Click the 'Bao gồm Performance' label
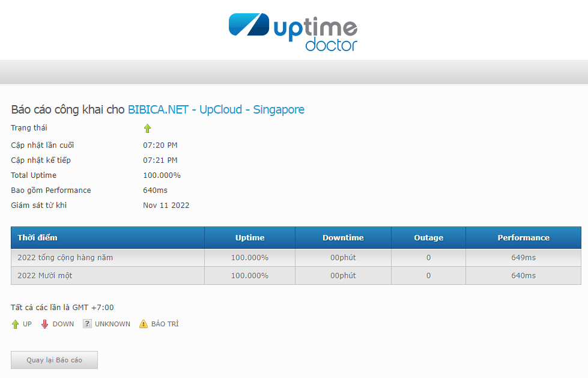The image size is (588, 378). (51, 191)
